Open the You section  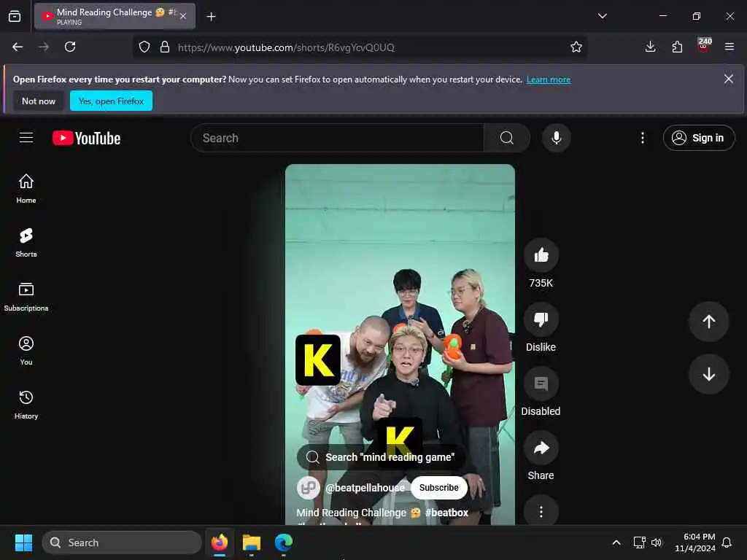[x=26, y=351]
